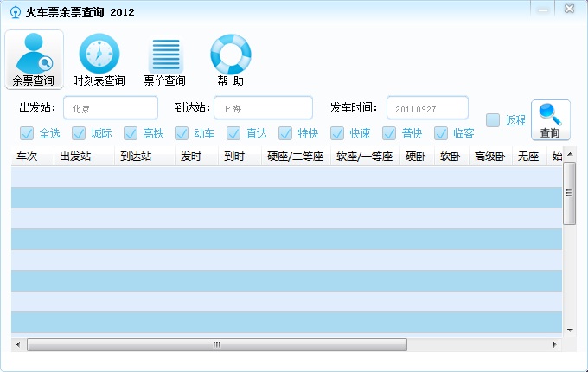
Task: Sort by the 到达站 column header
Action: click(144, 157)
